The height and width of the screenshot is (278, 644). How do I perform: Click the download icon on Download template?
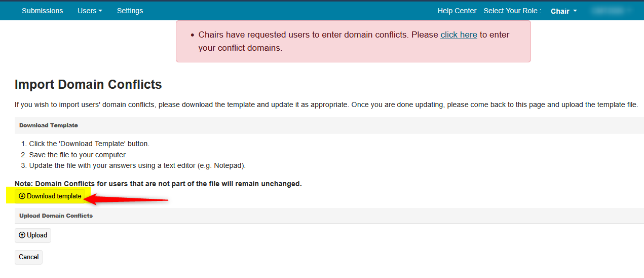(22, 196)
